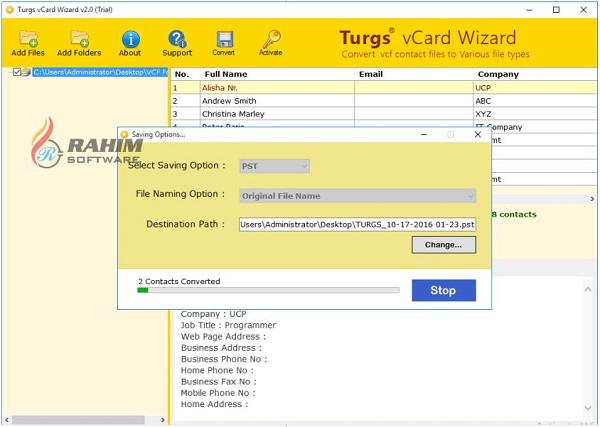The height and width of the screenshot is (427, 600).
Task: Click the details pane scroll up arrow
Action: (588, 290)
